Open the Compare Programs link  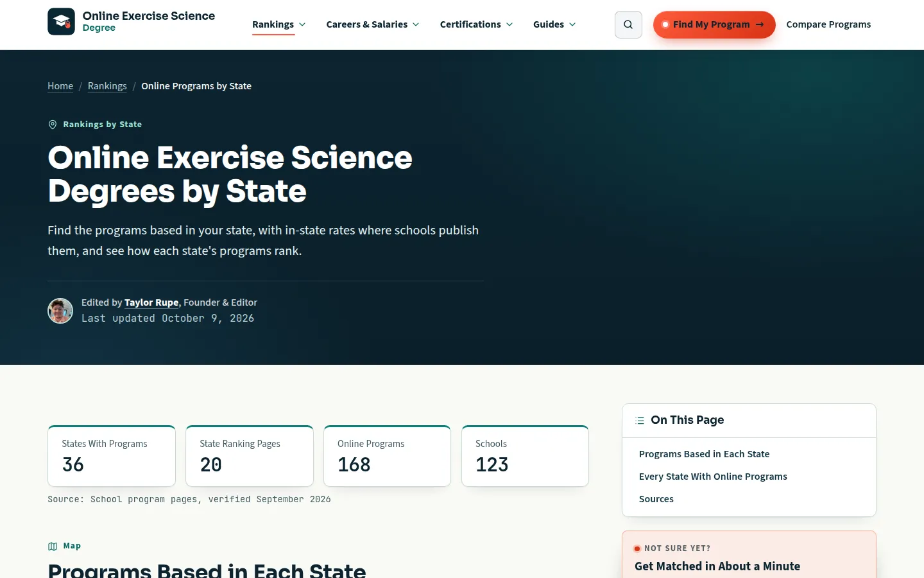(x=828, y=24)
